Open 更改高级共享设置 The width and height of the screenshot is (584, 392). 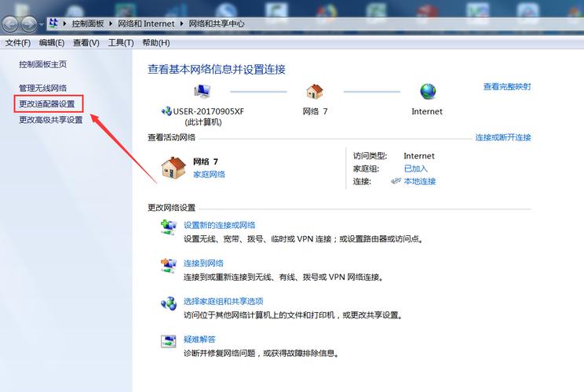coord(51,120)
